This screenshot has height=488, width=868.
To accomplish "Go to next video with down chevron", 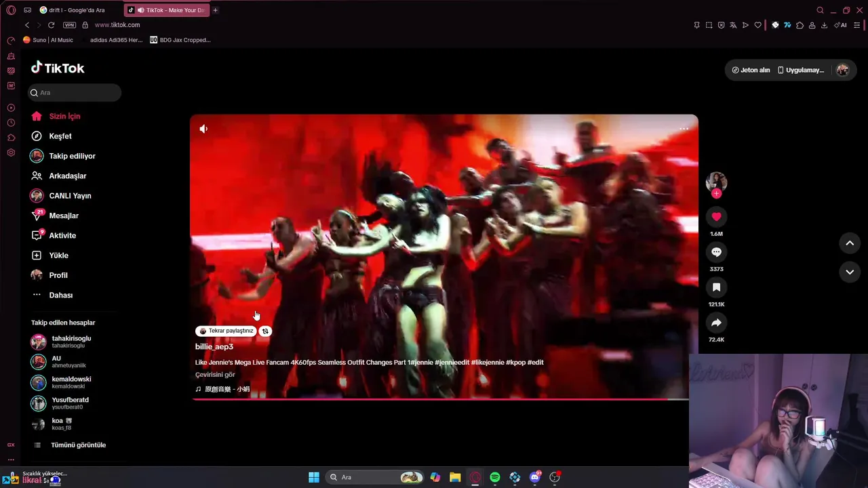I will [x=850, y=272].
